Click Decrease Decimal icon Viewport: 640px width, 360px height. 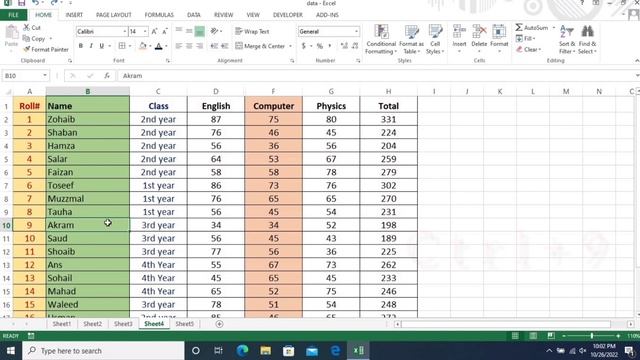(x=355, y=46)
